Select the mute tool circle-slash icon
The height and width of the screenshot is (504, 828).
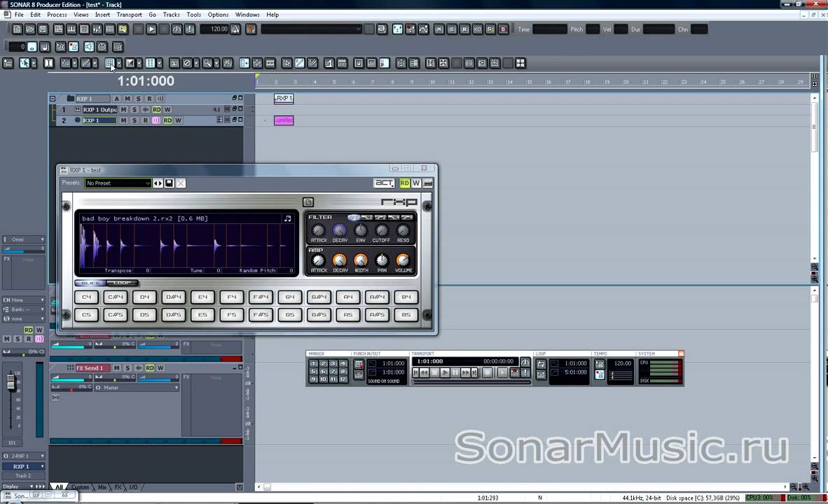[x=187, y=63]
